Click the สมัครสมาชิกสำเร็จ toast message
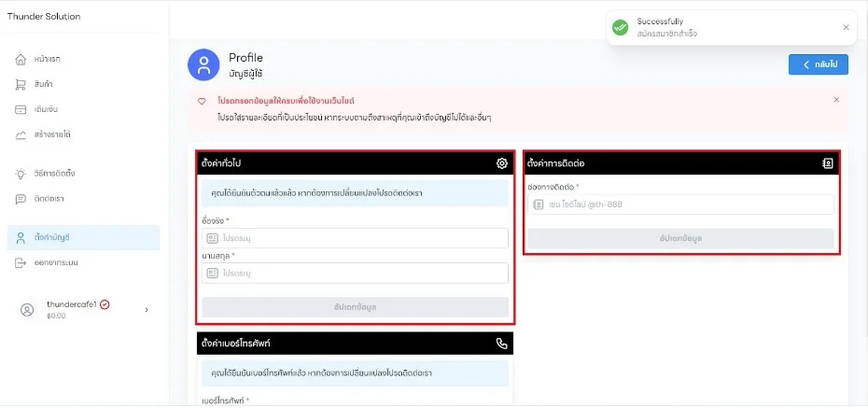 667,34
